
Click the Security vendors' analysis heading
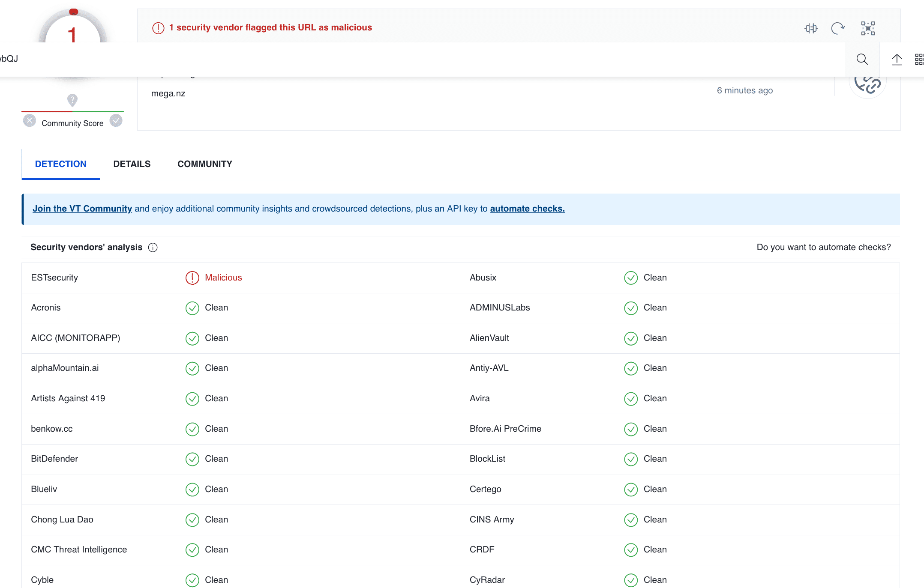[x=87, y=247]
